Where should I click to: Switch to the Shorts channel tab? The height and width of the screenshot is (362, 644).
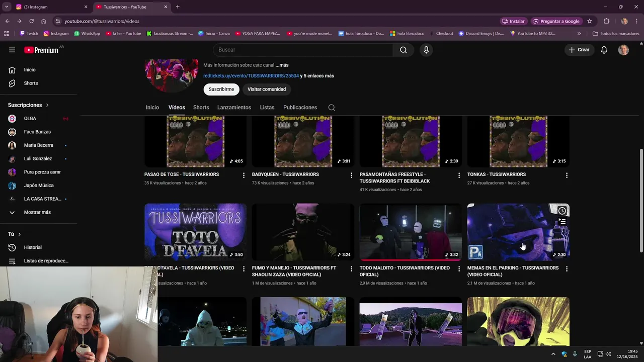[201, 108]
